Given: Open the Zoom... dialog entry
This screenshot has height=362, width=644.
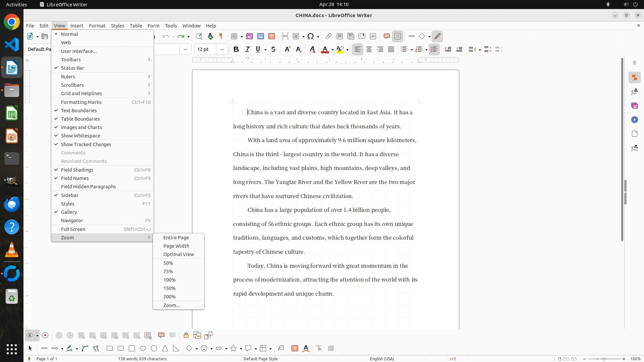Looking at the screenshot, I should pyautogui.click(x=172, y=305).
